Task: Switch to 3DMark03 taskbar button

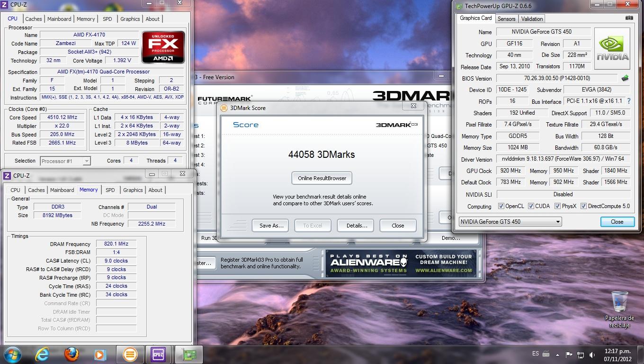Action: [130, 354]
